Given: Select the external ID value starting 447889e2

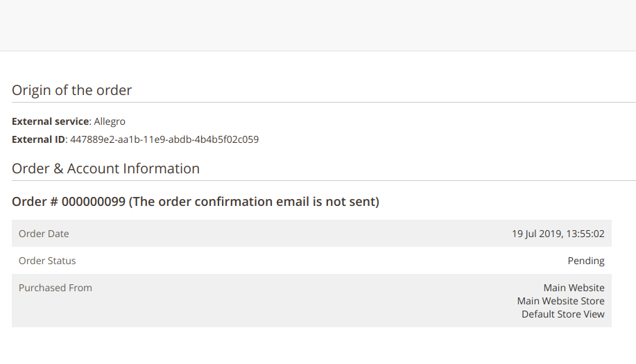Looking at the screenshot, I should (x=164, y=139).
